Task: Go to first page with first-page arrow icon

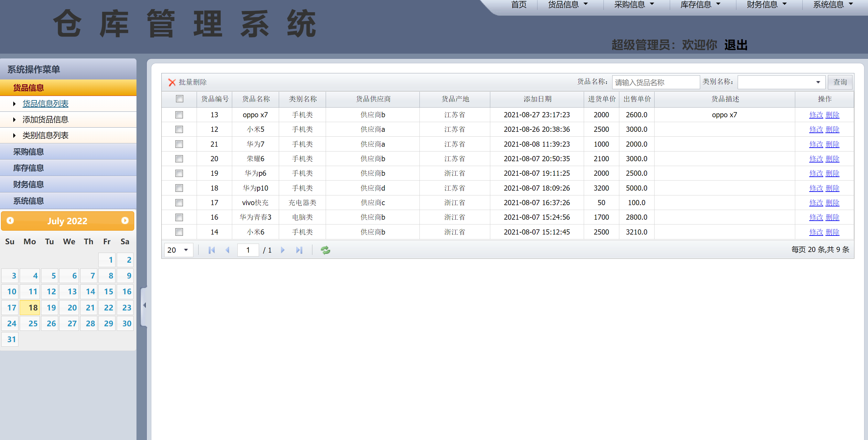Action: point(211,250)
